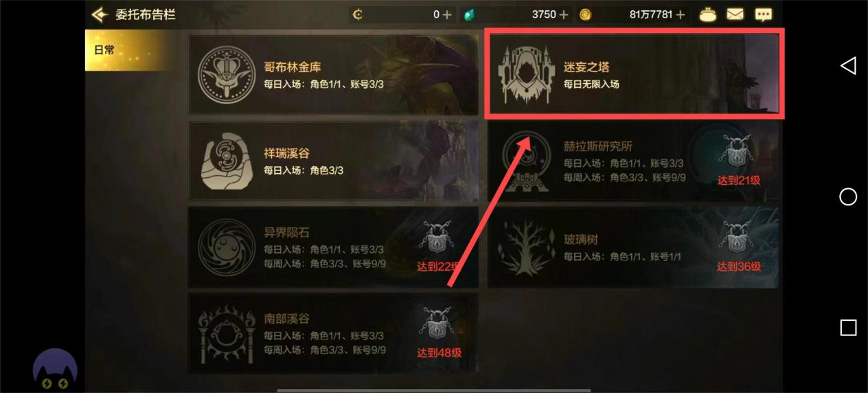Click the locked badge on 玻璃树
868x393 pixels.
[x=734, y=238]
